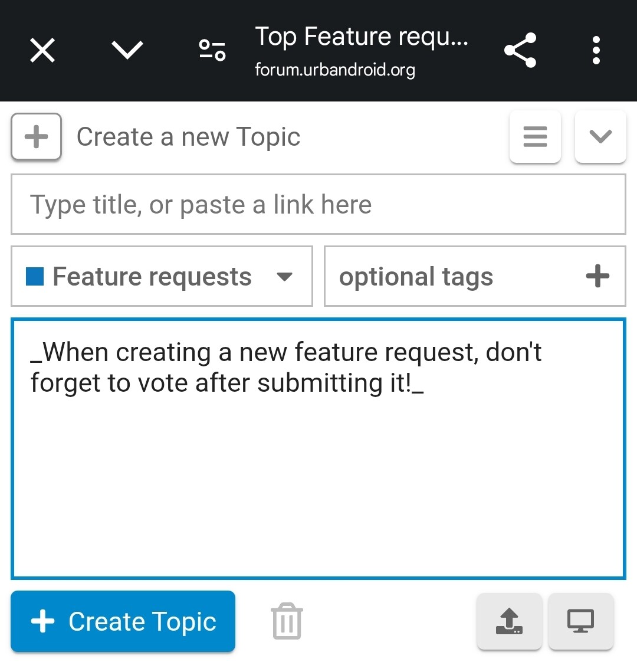Discard draft using the trash icon
This screenshot has width=637, height=672.
(x=287, y=621)
